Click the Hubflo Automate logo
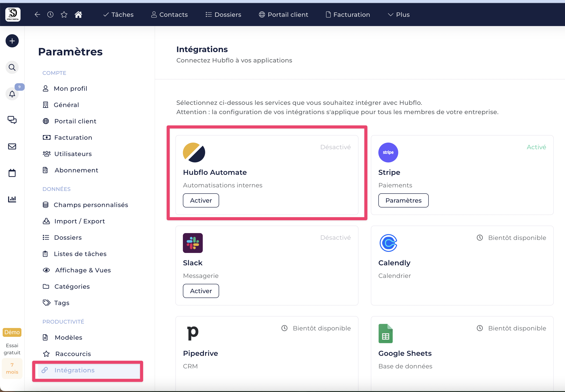 point(194,152)
